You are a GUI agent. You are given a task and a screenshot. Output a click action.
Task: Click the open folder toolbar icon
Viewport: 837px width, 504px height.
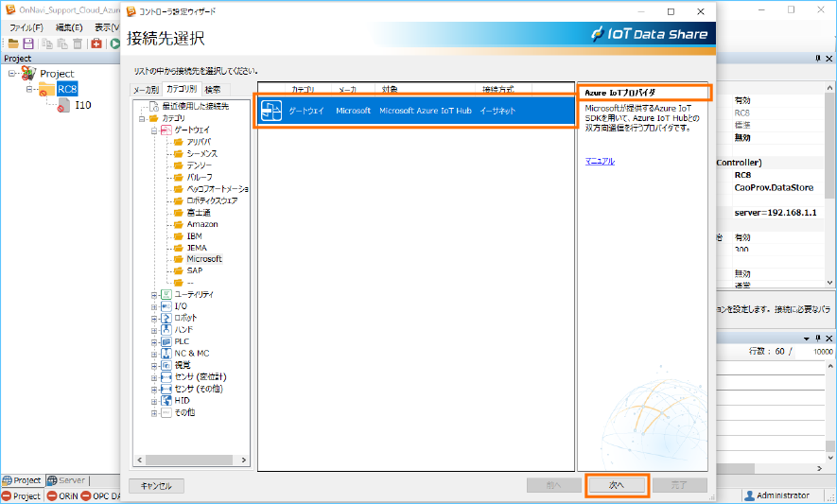13,43
